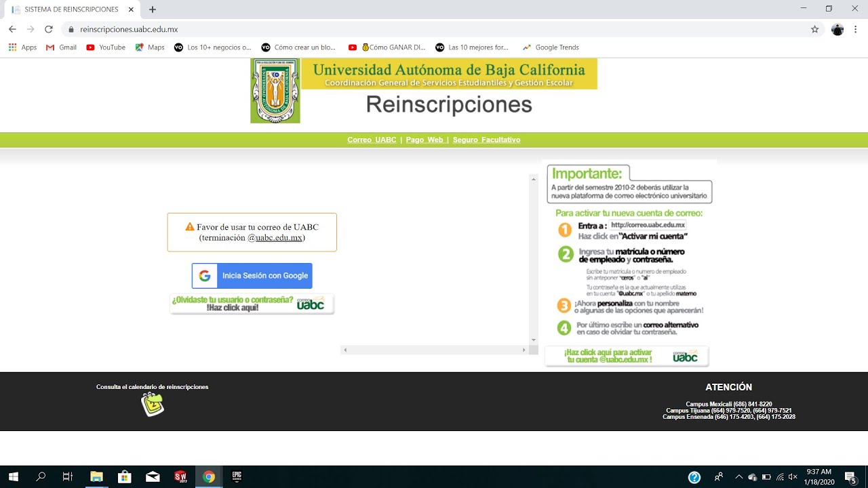Screen dimensions: 868x488
Task: Reload the page with the refresh icon
Action: point(49,29)
